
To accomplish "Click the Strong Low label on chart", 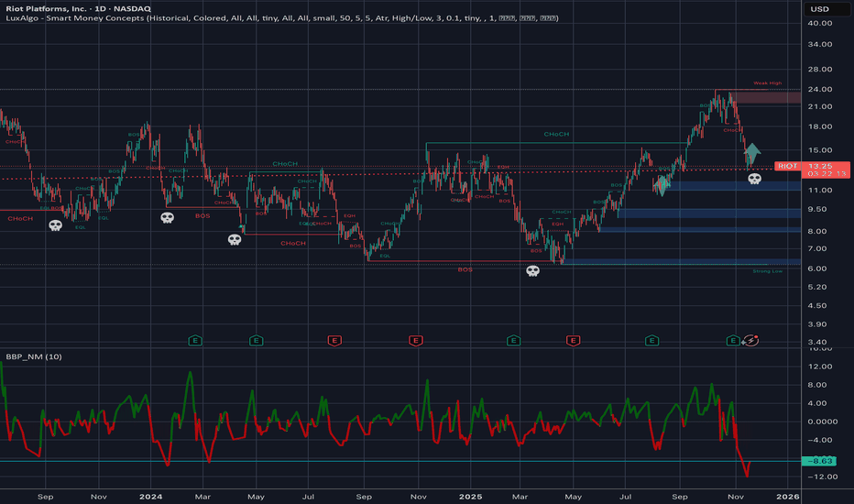I will pyautogui.click(x=768, y=270).
